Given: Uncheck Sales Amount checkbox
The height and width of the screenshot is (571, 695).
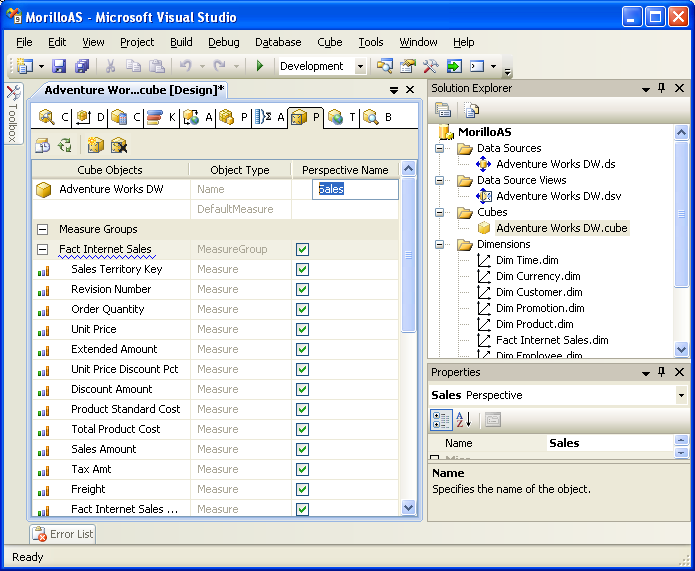Looking at the screenshot, I should click(302, 449).
